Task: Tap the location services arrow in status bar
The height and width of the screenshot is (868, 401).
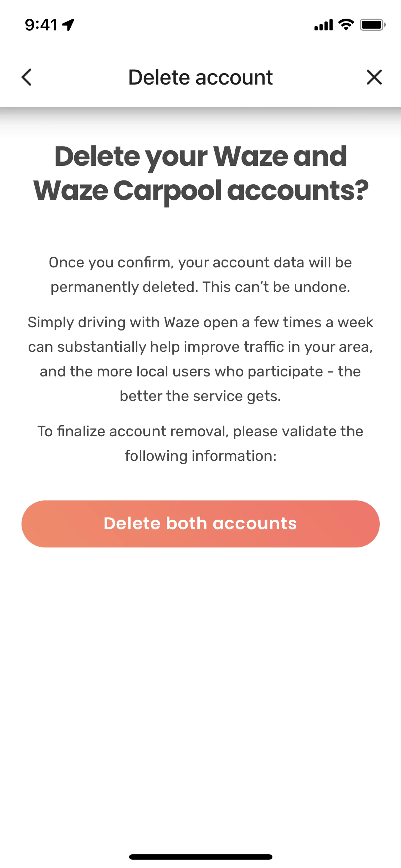Action: click(x=69, y=25)
